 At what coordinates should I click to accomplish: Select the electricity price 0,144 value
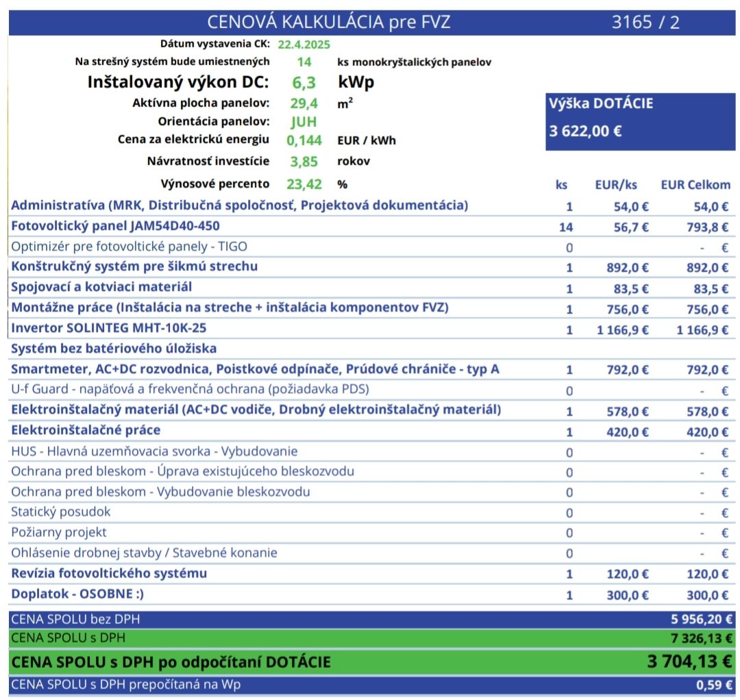click(x=304, y=140)
